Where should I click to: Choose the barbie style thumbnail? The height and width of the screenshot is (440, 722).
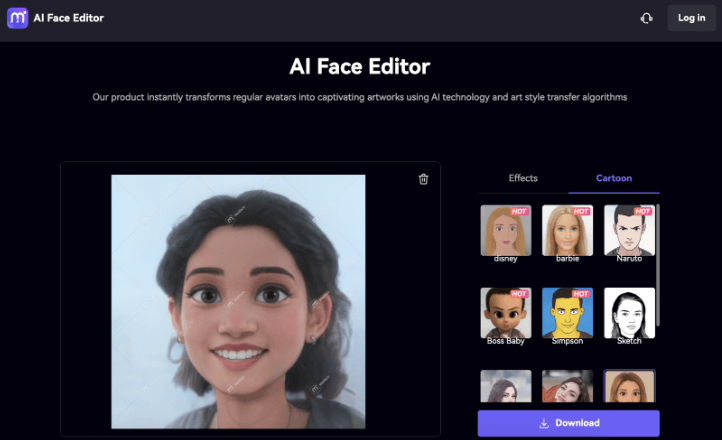tap(567, 230)
